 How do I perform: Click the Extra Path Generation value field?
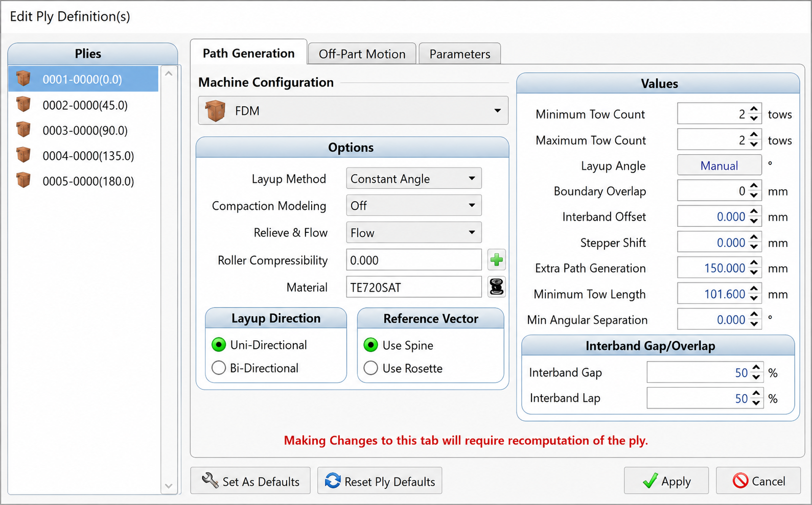pos(720,268)
